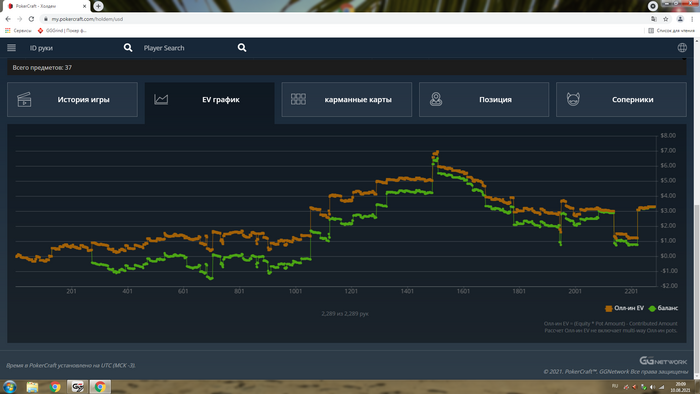
Task: Click the devil mask icon on Соперники
Action: (573, 99)
